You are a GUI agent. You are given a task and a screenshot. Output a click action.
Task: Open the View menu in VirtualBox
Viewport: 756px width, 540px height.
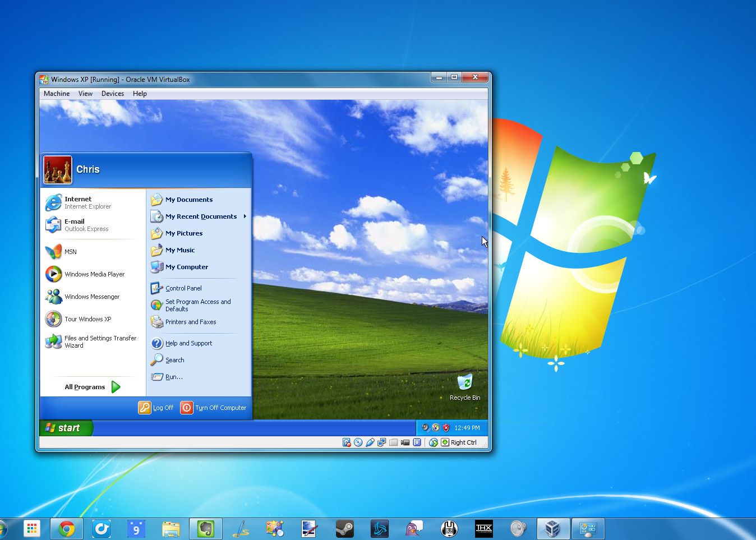85,94
